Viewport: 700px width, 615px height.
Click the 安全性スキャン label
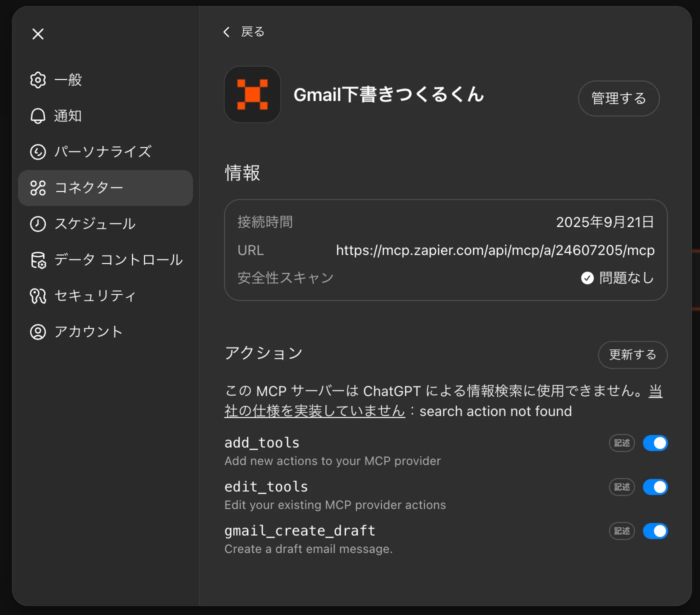pyautogui.click(x=285, y=278)
